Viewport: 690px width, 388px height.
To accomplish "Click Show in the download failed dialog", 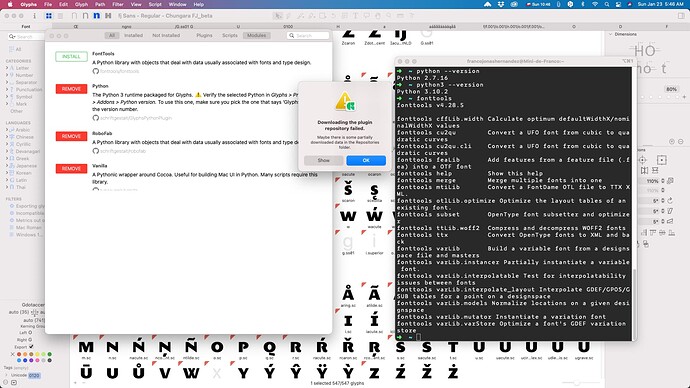I will 323,161.
